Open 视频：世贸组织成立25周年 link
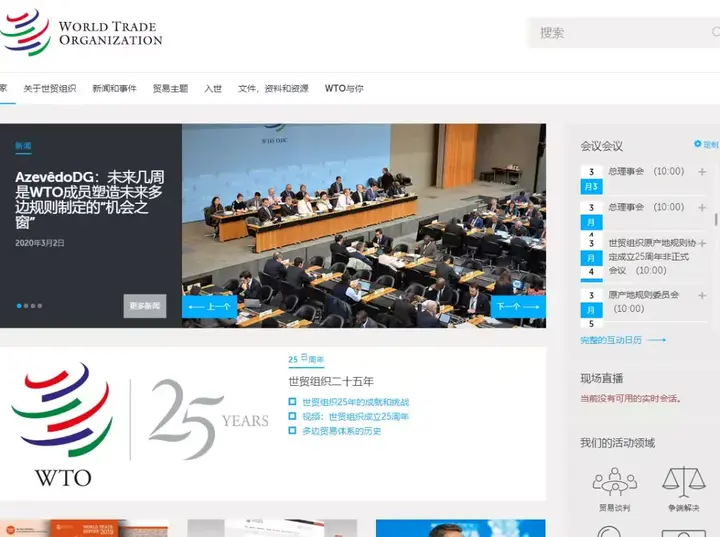The height and width of the screenshot is (537, 720). pyautogui.click(x=355, y=417)
